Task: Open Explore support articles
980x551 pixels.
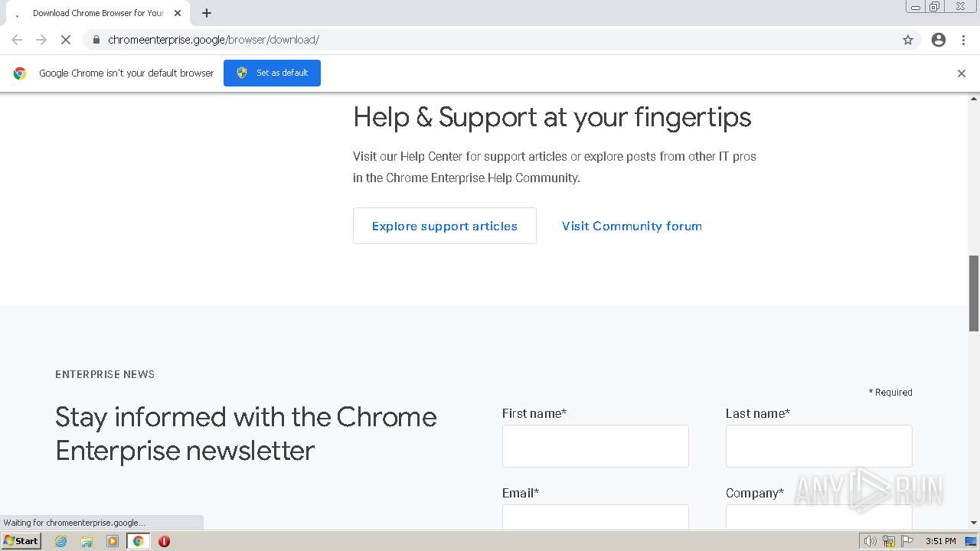Action: coord(445,226)
